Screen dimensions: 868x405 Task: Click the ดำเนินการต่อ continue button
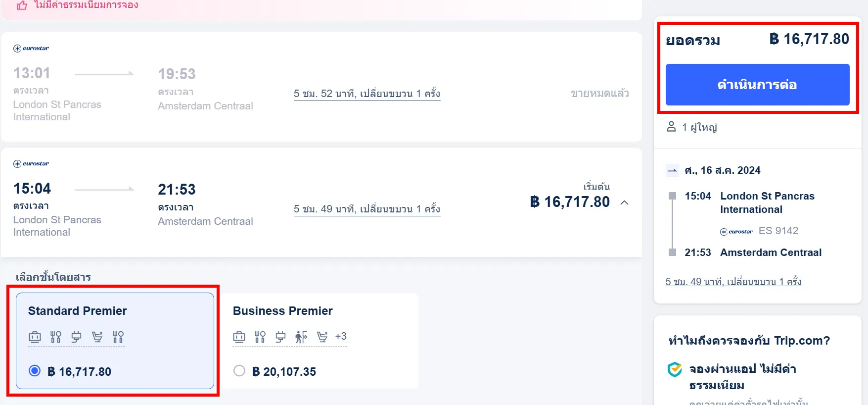pyautogui.click(x=756, y=84)
